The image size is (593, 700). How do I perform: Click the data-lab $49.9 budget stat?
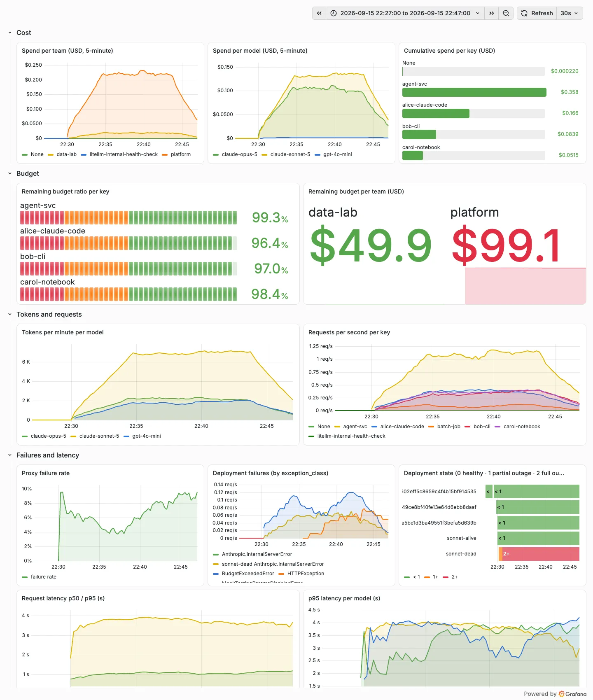[x=371, y=245]
